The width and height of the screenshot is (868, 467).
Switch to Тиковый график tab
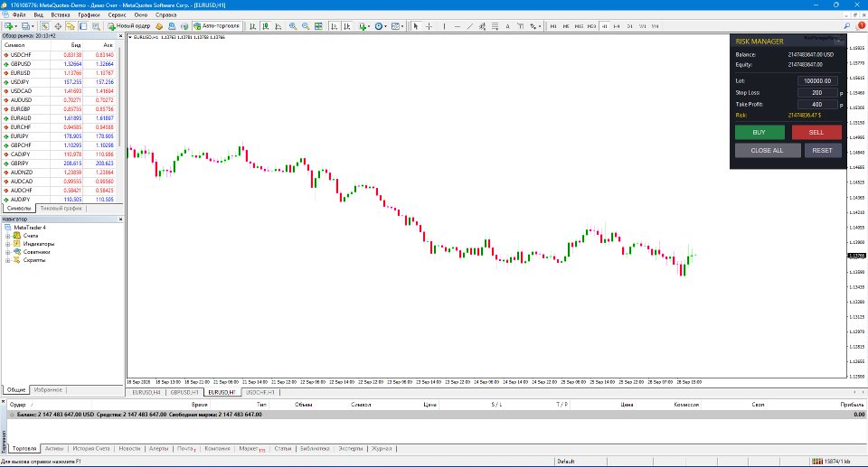tap(61, 209)
